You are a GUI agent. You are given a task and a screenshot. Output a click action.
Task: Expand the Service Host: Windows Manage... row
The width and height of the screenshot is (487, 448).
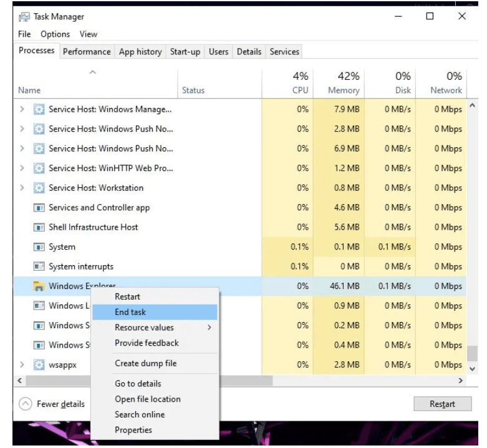[22, 109]
